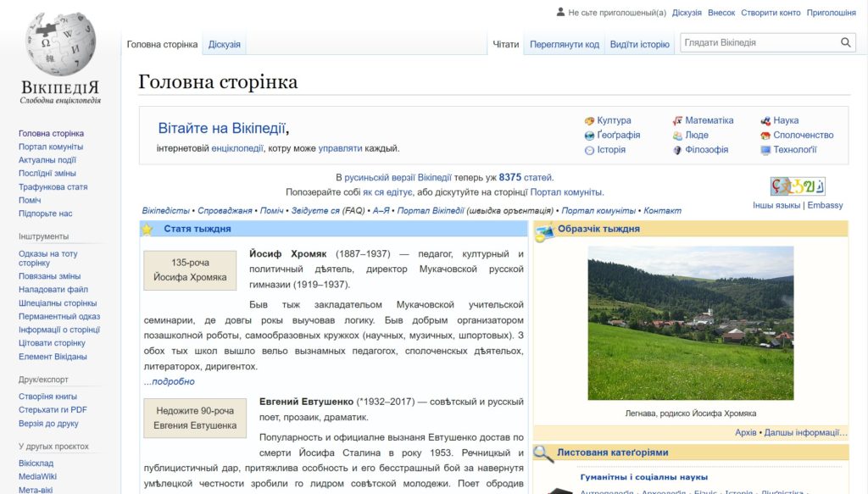The image size is (868, 494).
Task: Focus the Глядати Вікіпедія search field
Action: [x=759, y=42]
